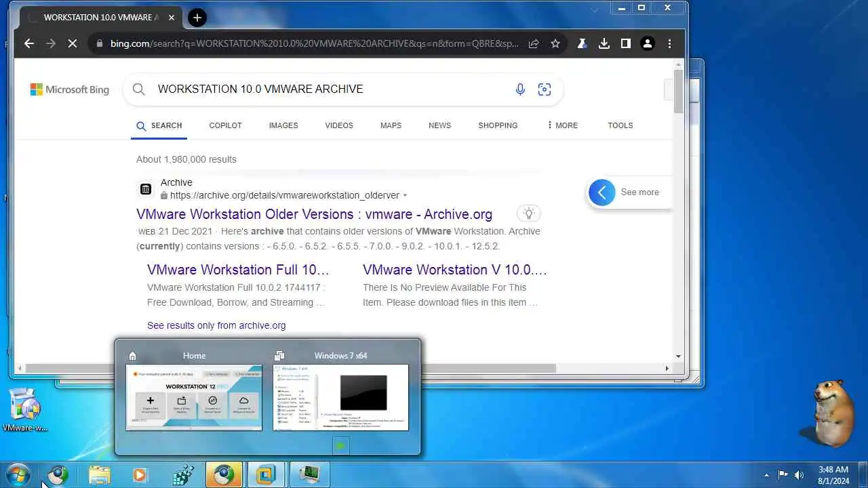Select the Windows 7 x64 preview thumbnail

tap(340, 397)
